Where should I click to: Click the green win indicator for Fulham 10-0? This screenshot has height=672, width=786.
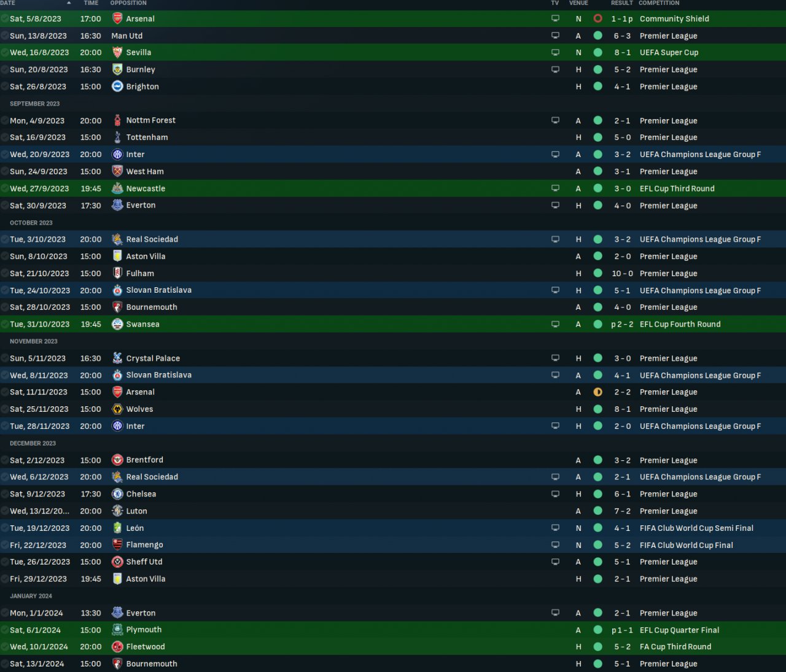click(597, 273)
